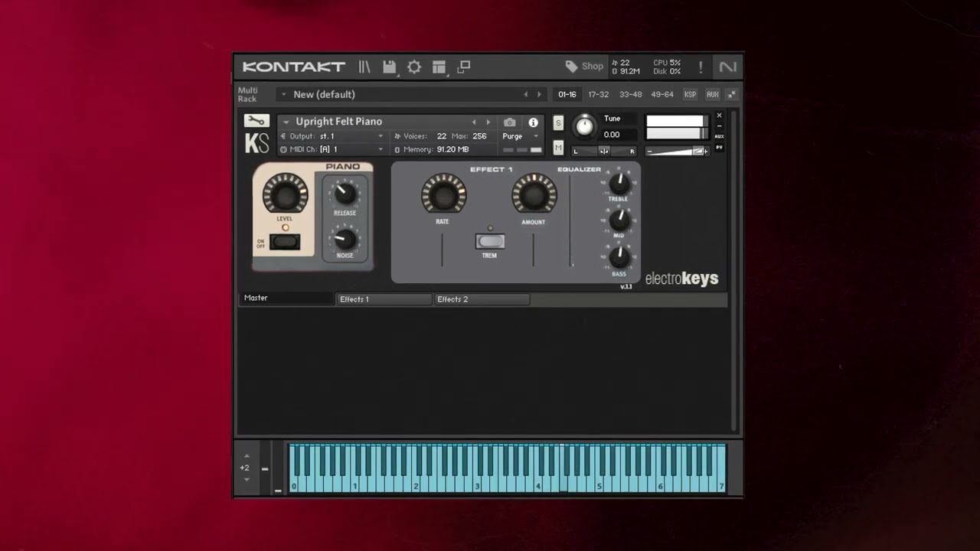This screenshot has width=980, height=551.
Task: Click the Native Instruments logo
Action: point(727,67)
